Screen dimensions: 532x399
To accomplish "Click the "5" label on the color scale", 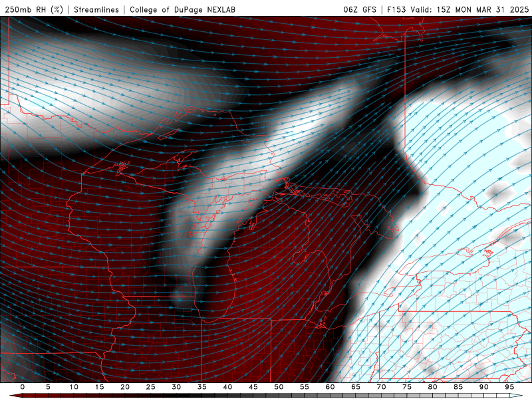I will click(x=48, y=387).
